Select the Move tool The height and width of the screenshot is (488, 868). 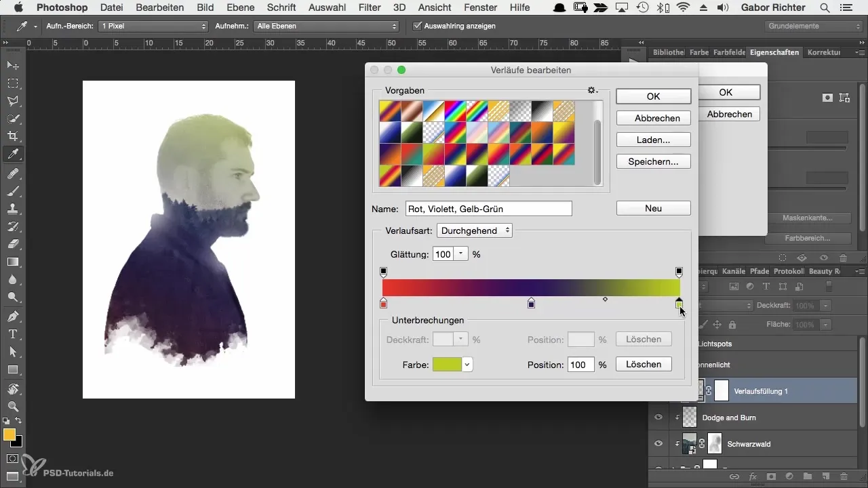(13, 66)
